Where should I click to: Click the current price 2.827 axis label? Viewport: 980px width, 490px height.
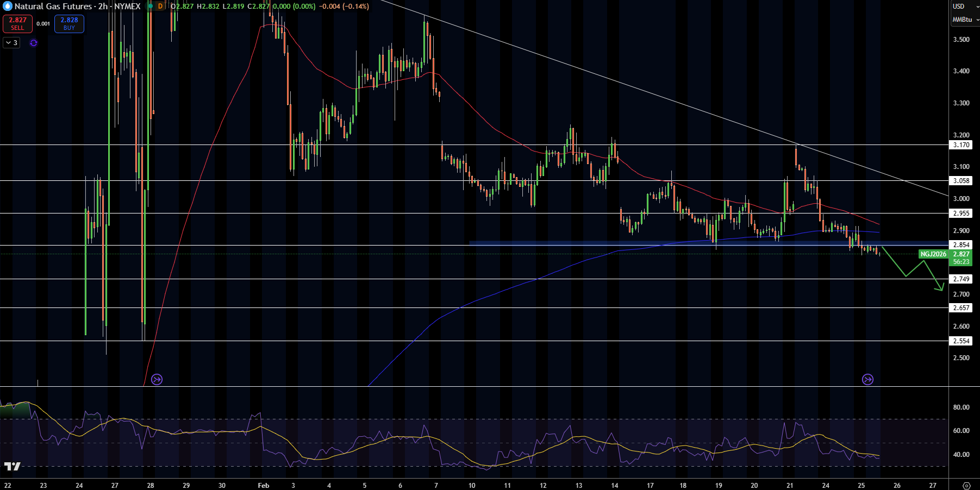pyautogui.click(x=961, y=254)
